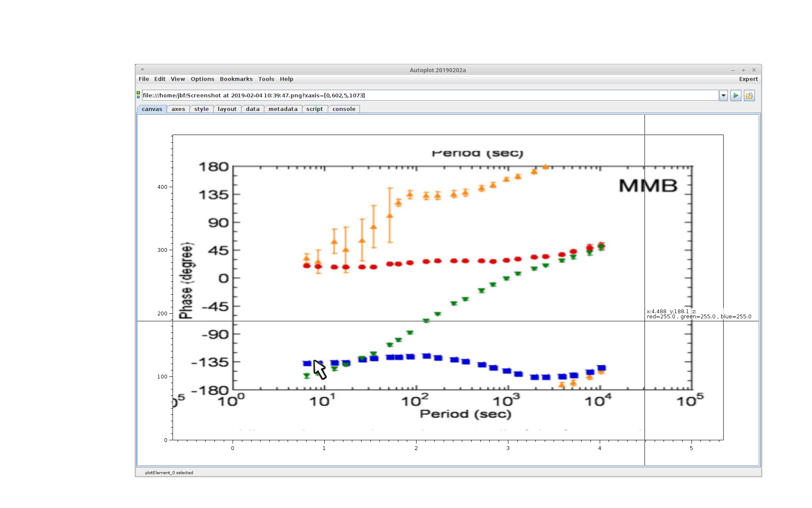Viewport: 812px width, 508px height.
Task: Click the y-axis tick label 400
Action: pos(162,187)
